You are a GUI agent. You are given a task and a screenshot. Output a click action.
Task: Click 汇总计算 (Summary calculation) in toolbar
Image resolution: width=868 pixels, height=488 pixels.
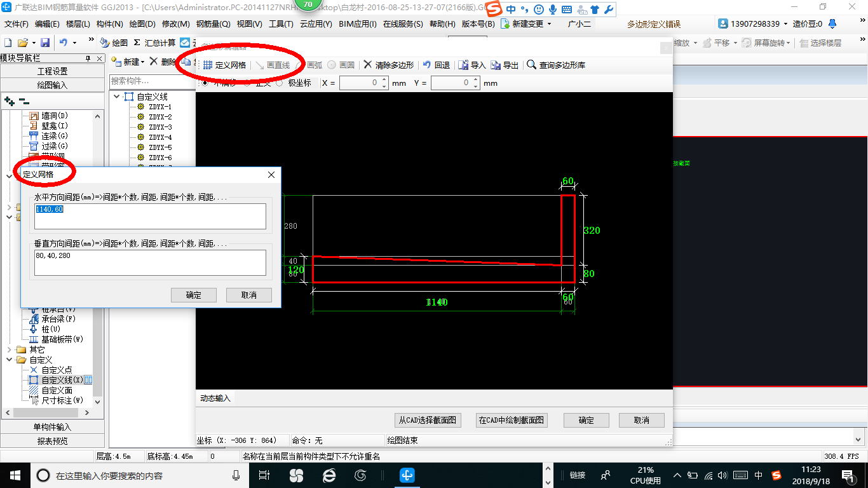[154, 43]
